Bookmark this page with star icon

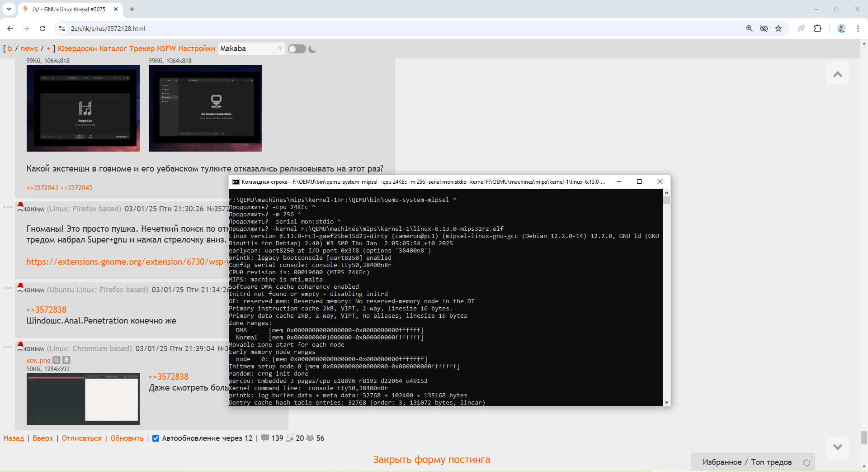coord(778,29)
